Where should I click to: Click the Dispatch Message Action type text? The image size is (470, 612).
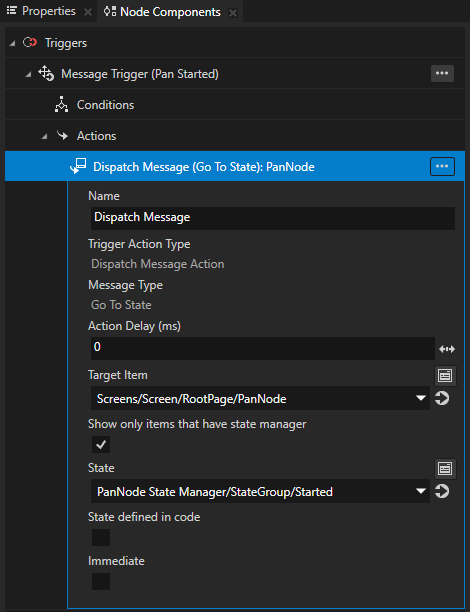(x=158, y=264)
